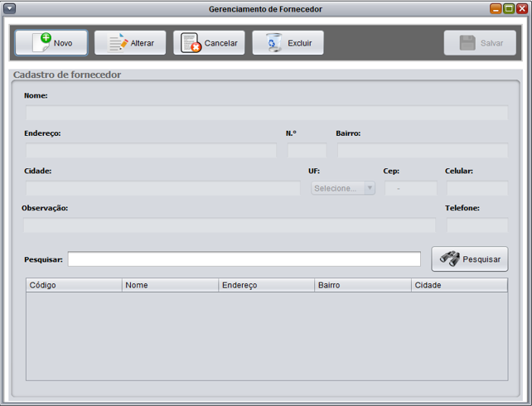The height and width of the screenshot is (406, 532).
Task: Hit the Excluir recycle bin button
Action: tap(288, 43)
